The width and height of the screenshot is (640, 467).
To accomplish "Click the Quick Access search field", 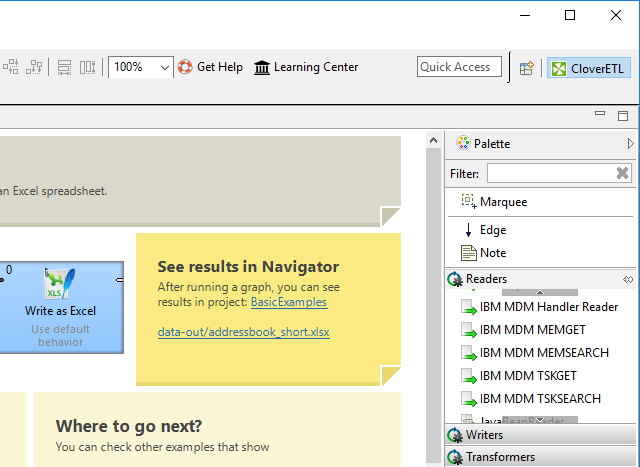I will (x=459, y=67).
